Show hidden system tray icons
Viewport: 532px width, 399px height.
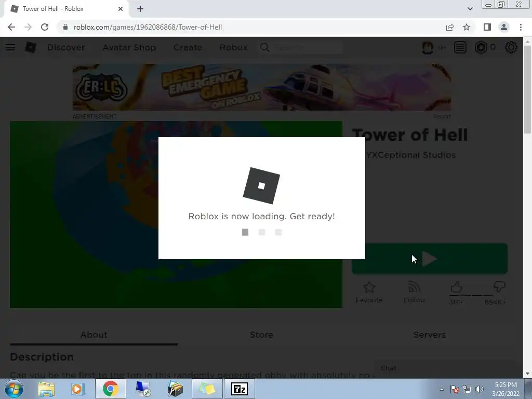tap(442, 389)
